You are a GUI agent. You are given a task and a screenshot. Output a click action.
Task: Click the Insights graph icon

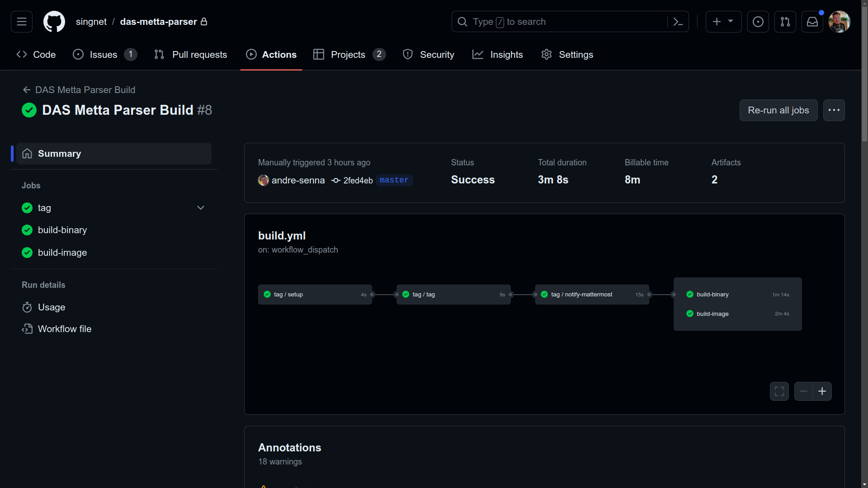click(x=478, y=54)
